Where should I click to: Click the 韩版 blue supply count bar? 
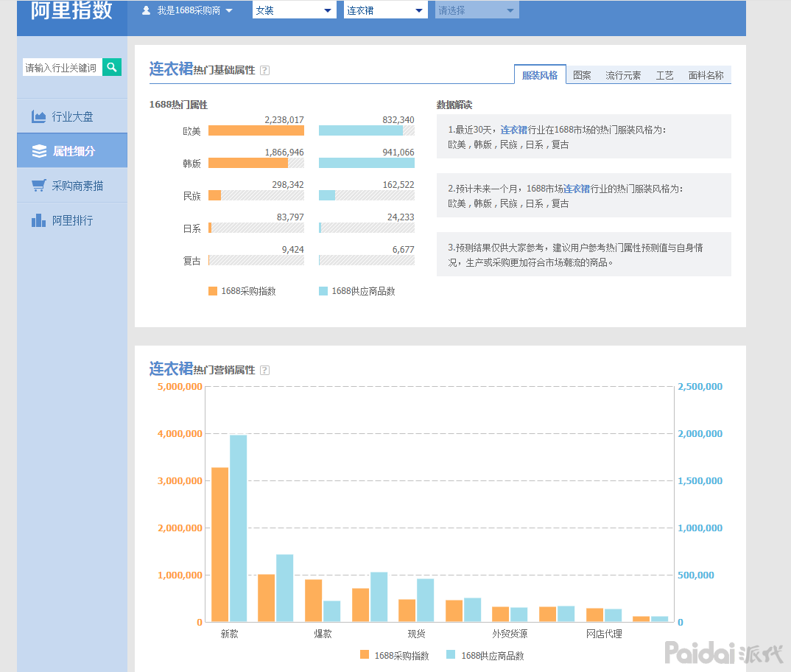tap(366, 163)
